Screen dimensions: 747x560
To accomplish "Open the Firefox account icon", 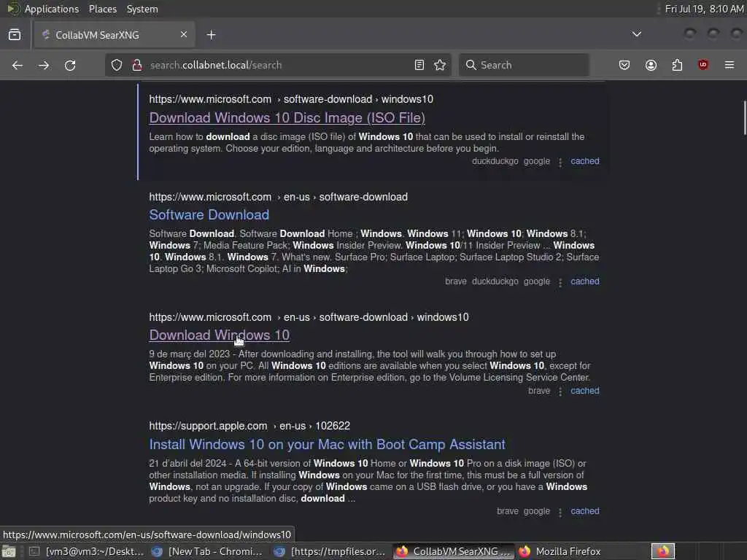I will (651, 65).
